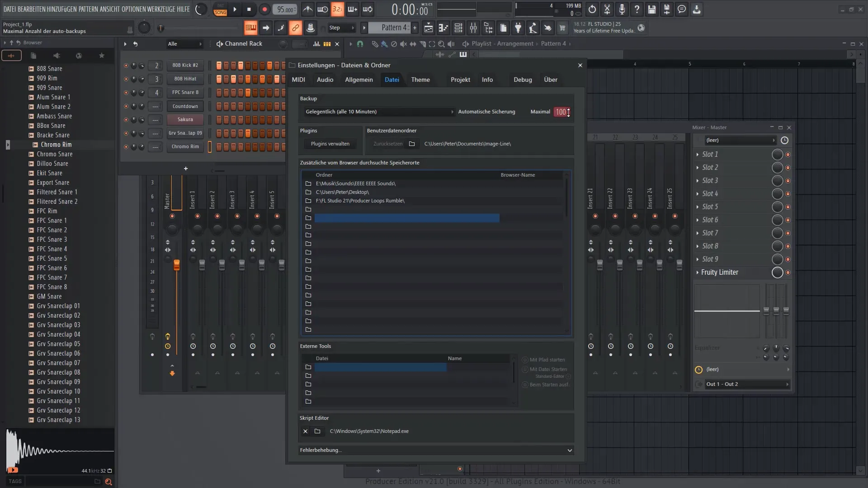
Task: Toggle the metronome icon
Action: click(x=307, y=9)
